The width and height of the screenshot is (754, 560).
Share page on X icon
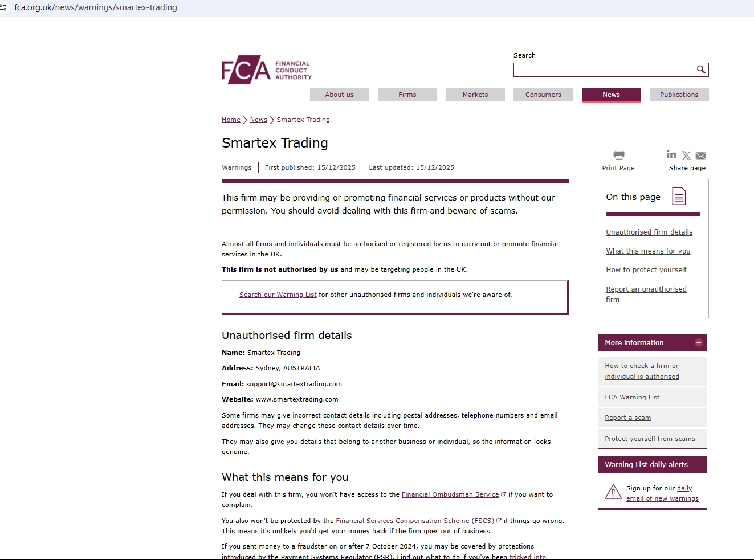tap(686, 156)
